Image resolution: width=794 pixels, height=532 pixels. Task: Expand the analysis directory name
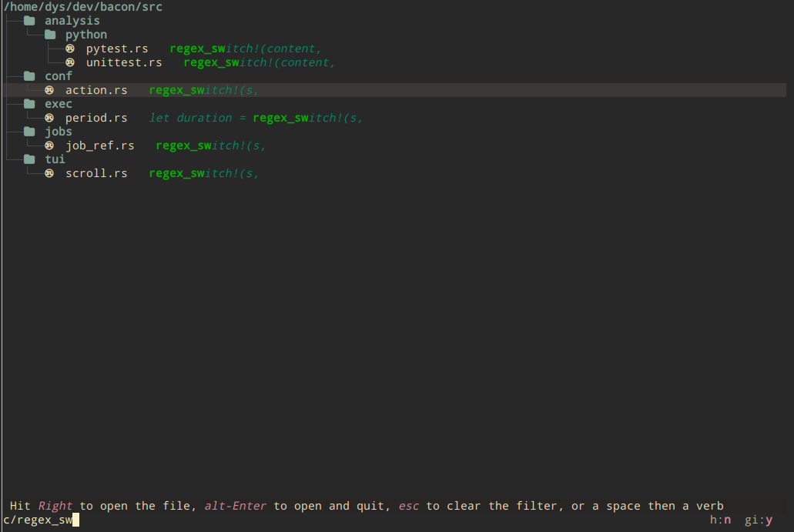coord(72,21)
